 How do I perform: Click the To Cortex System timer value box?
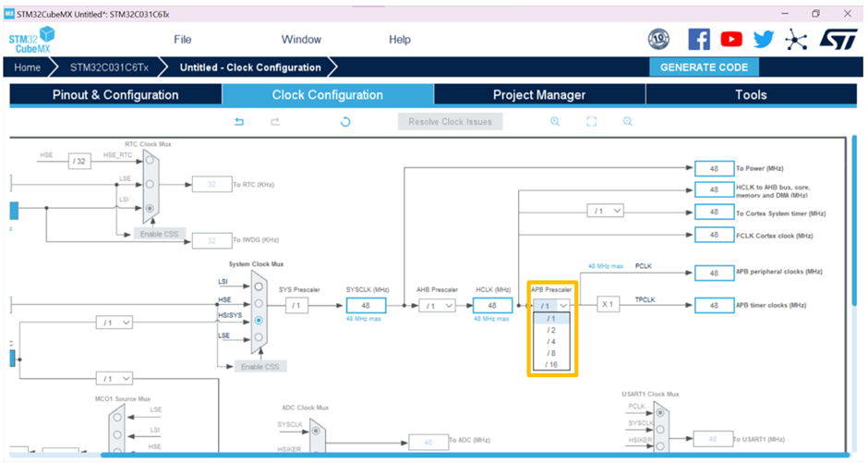coord(714,213)
